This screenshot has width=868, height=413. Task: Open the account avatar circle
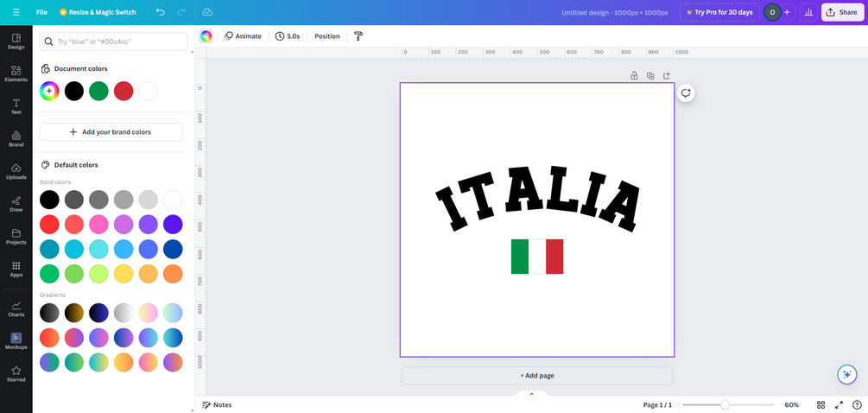pos(772,12)
